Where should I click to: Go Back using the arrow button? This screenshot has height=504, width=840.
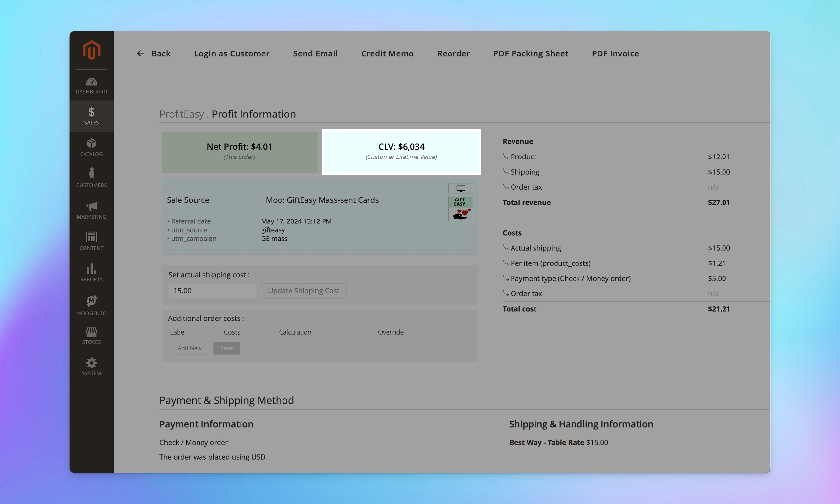154,53
